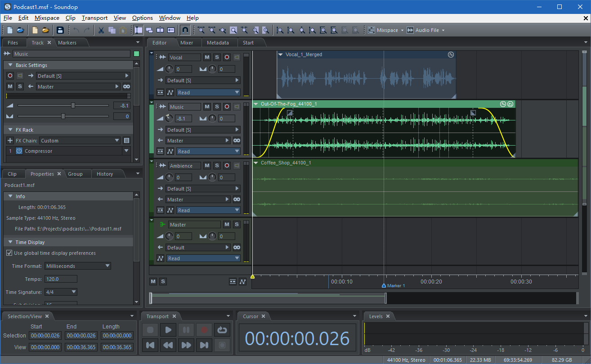Click the add FX plus icon

pyautogui.click(x=10, y=141)
